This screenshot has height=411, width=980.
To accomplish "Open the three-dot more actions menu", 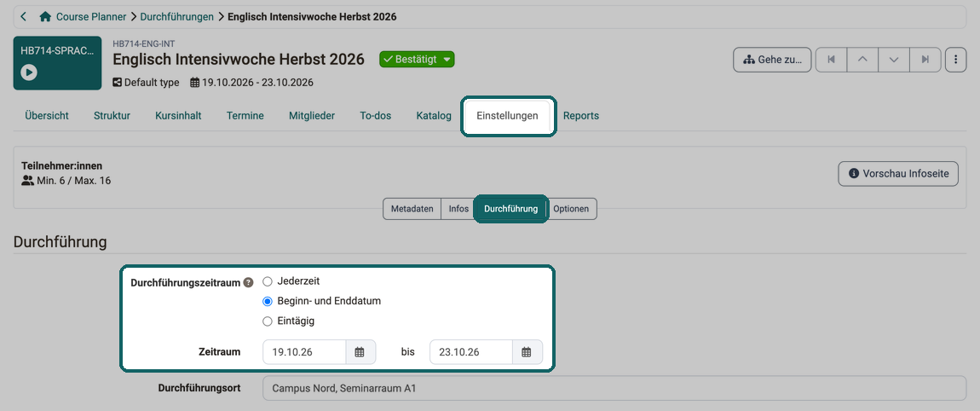I will tap(955, 60).
